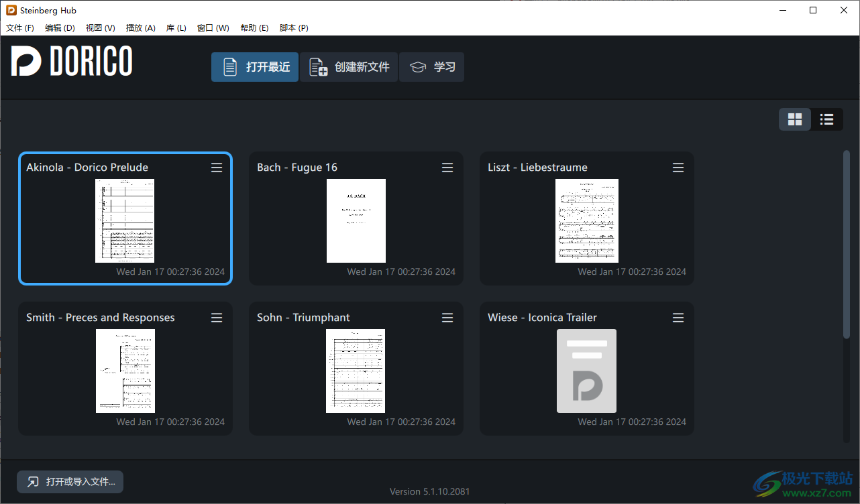Click the 打开或导入文件... button
This screenshot has width=860, height=504.
point(70,482)
